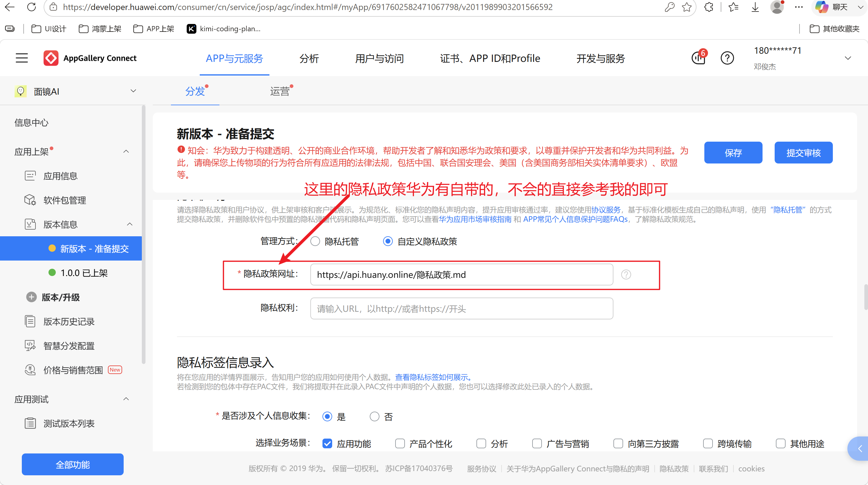Click the 智慧分发配置 icon
This screenshot has width=868, height=485.
[30, 346]
